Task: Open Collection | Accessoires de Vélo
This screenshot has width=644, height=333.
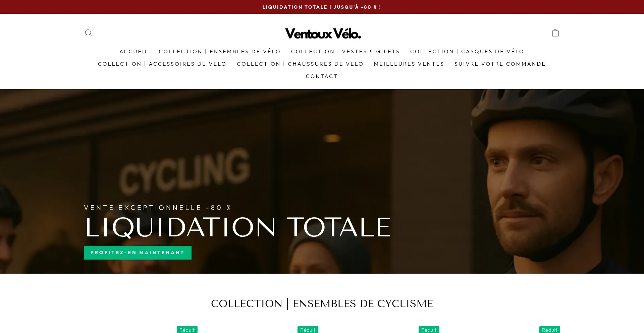Action: [162, 64]
